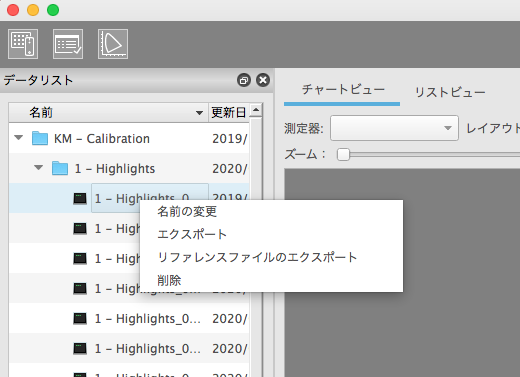This screenshot has width=520, height=377.
Task: Open the 測定器 dropdown
Action: pyautogui.click(x=394, y=128)
